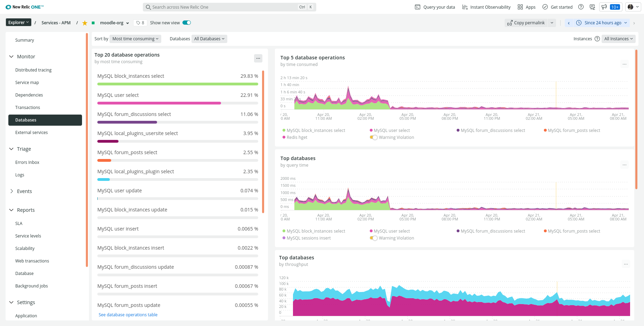Open the feedback chat icon

[x=592, y=7]
